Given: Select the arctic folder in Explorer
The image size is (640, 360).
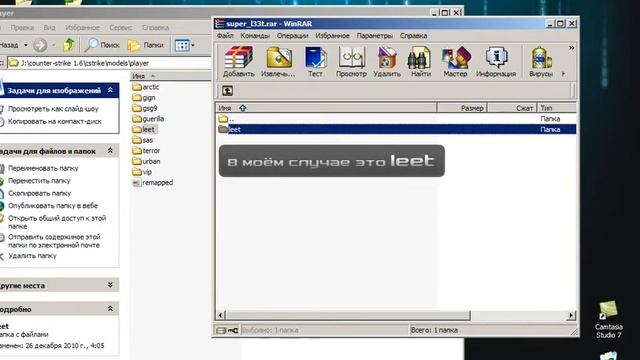Looking at the screenshot, I should coord(146,87).
